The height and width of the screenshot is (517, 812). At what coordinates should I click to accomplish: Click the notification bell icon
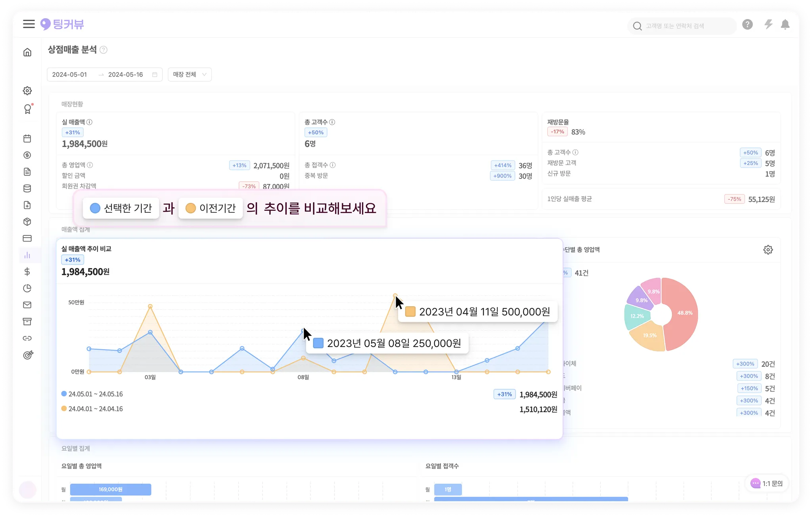(x=785, y=25)
